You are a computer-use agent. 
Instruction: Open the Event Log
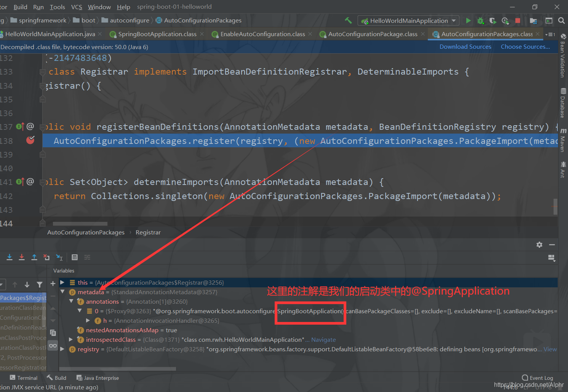point(538,378)
